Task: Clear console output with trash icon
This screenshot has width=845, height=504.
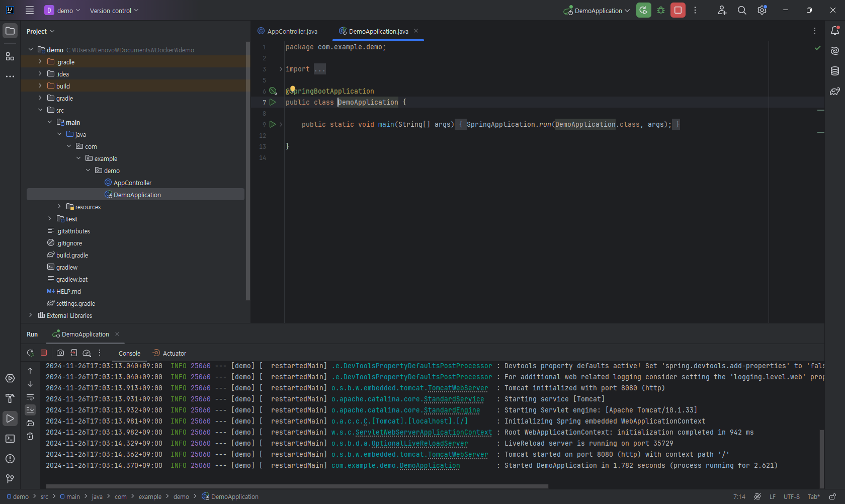Action: tap(30, 436)
